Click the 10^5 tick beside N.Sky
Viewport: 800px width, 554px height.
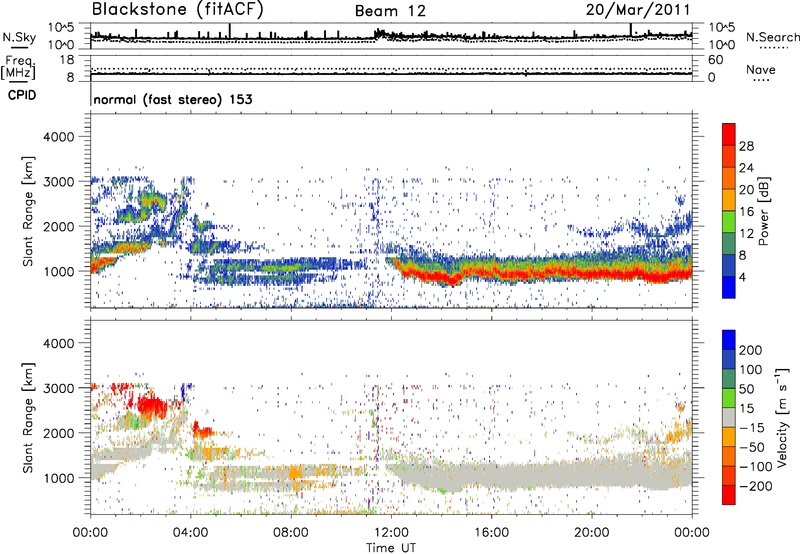click(x=61, y=27)
